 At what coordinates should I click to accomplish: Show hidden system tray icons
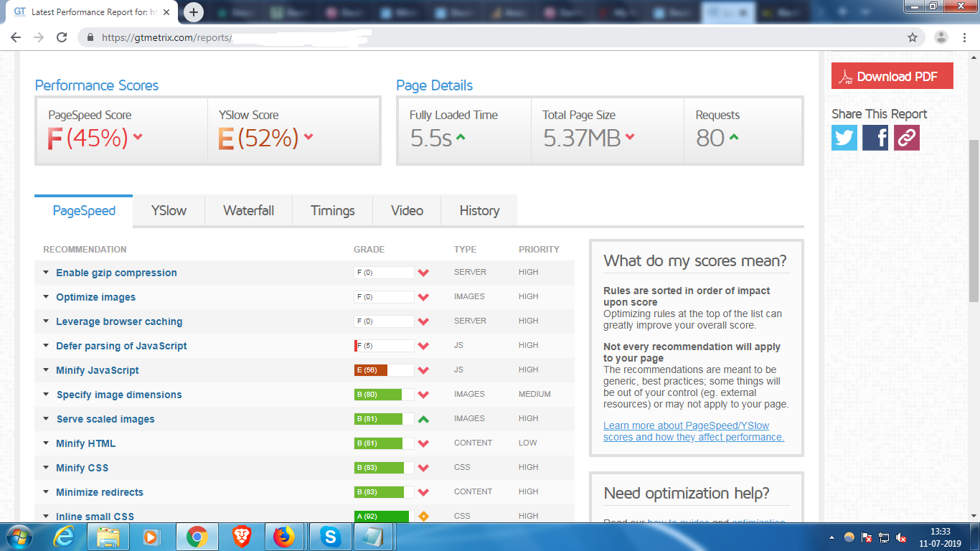[832, 537]
